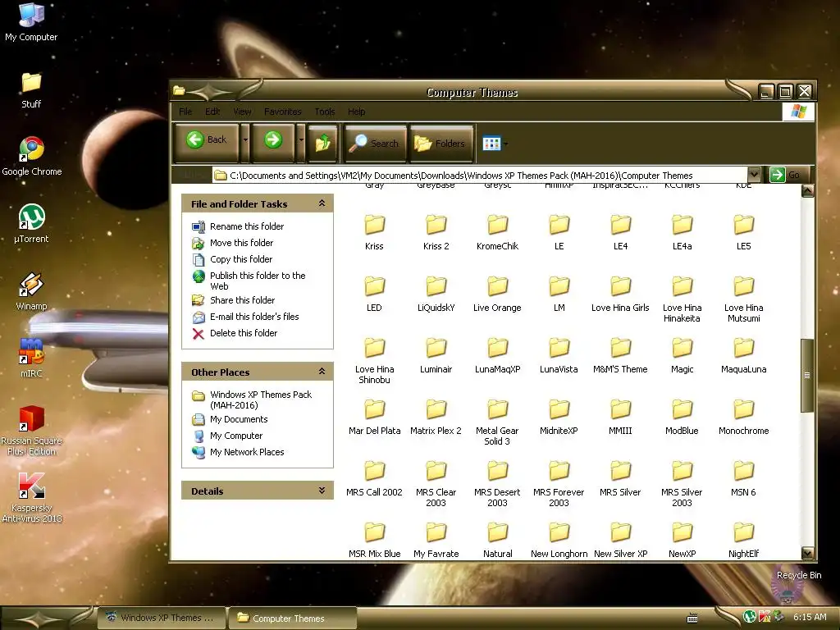Select the MSN 6 folder
The image size is (840, 630).
click(x=743, y=479)
